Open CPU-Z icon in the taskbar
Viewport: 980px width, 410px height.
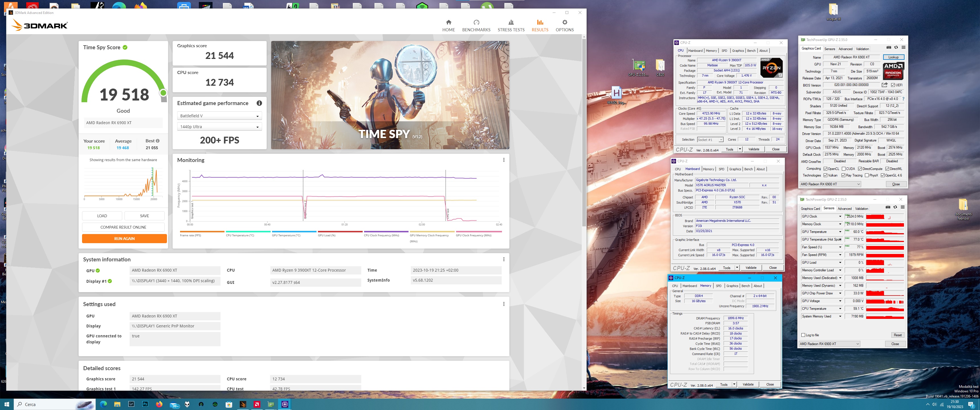pos(285,404)
